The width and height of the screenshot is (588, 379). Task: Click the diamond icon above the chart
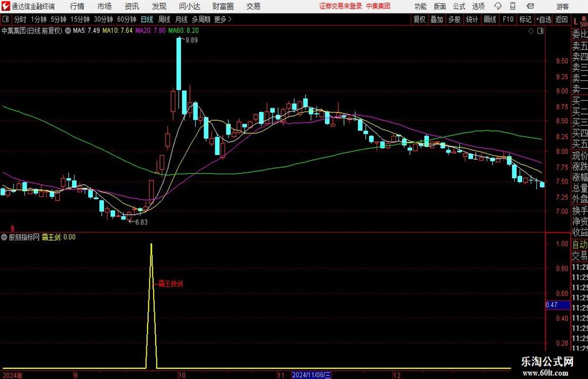(531, 30)
